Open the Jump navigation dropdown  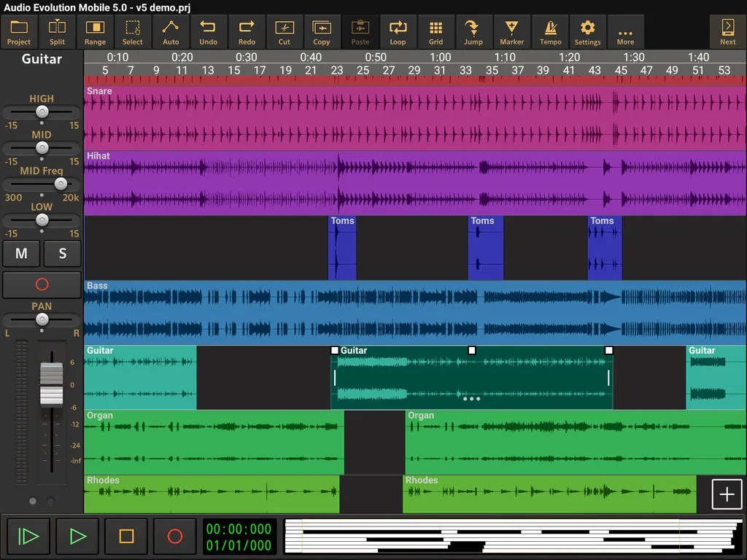tap(473, 31)
